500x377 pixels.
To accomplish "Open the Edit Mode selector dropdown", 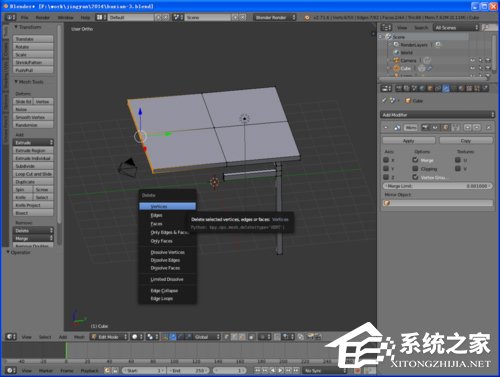I will click(x=109, y=337).
